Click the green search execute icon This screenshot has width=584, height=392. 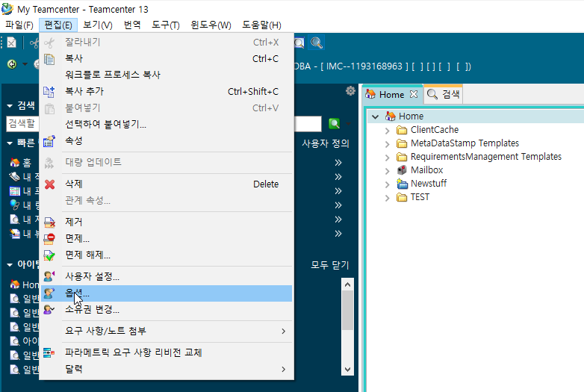tap(335, 123)
